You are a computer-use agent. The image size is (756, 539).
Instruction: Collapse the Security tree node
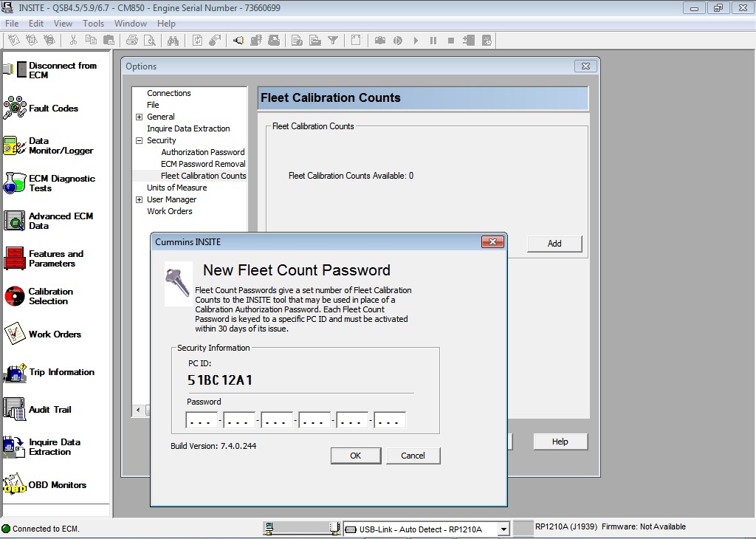tap(139, 140)
